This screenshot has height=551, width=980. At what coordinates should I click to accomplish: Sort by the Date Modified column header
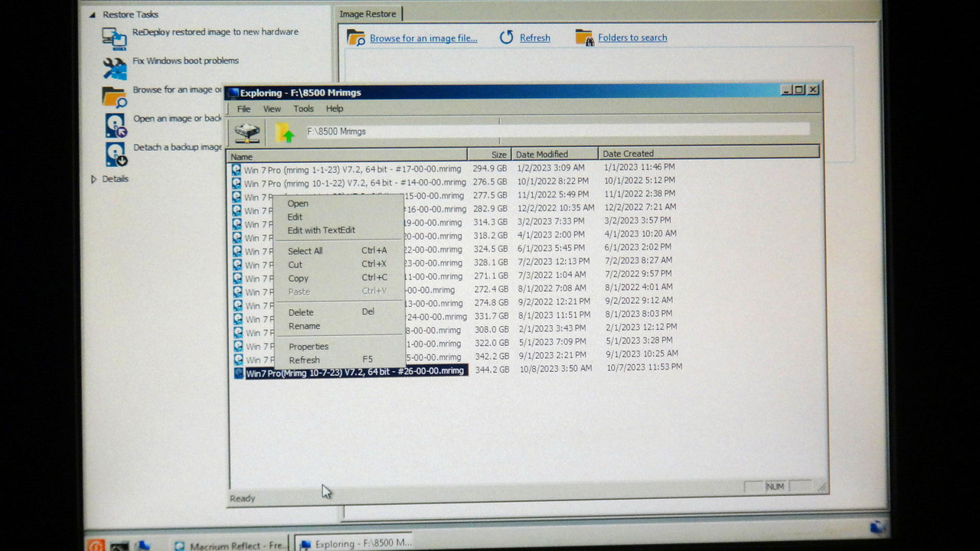click(x=554, y=154)
